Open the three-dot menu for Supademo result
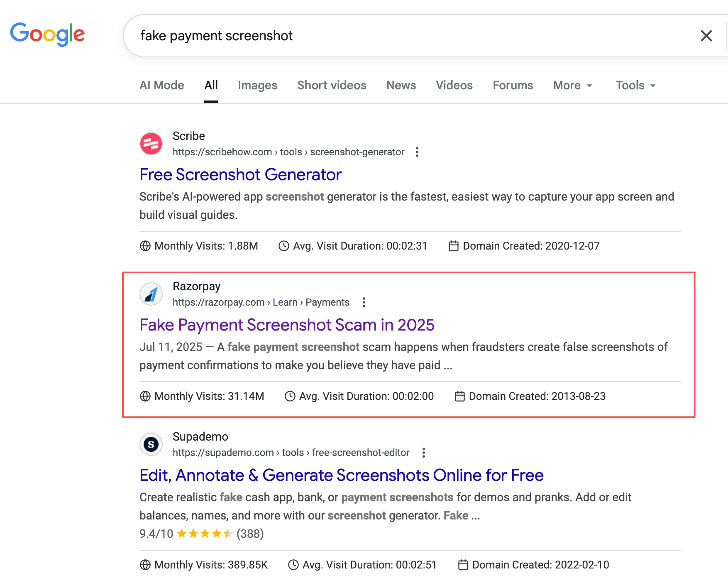Image resolution: width=728 pixels, height=588 pixels. [424, 453]
